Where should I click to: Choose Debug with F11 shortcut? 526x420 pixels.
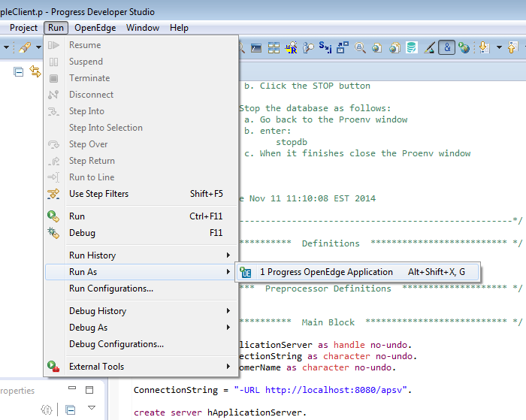pos(141,233)
